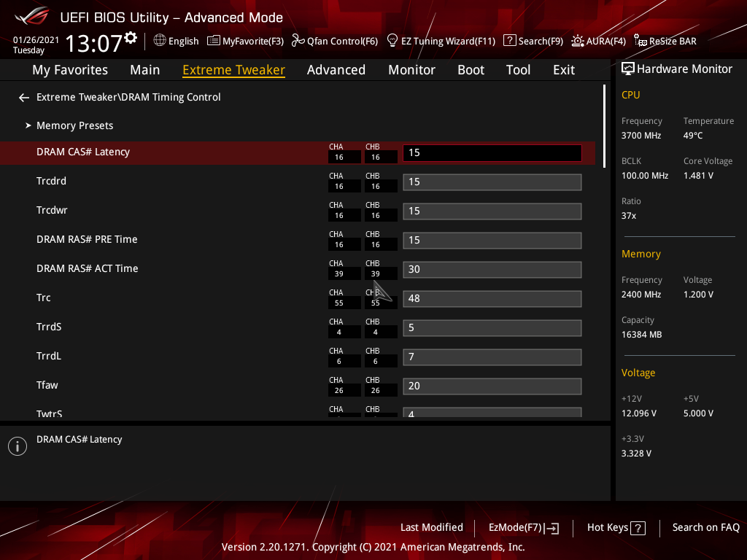Select the DRAM RAS# PRE Time label

tap(87, 239)
